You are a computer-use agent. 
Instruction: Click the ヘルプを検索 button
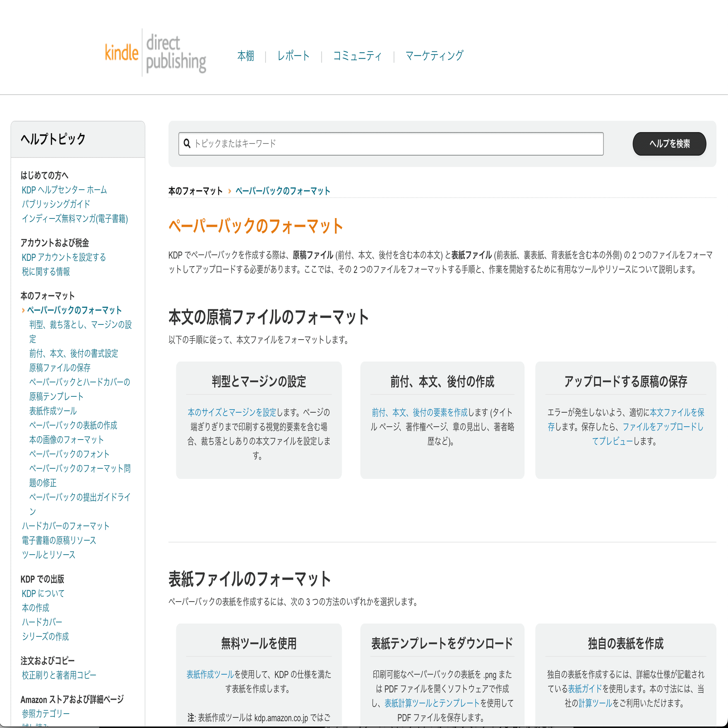(669, 144)
